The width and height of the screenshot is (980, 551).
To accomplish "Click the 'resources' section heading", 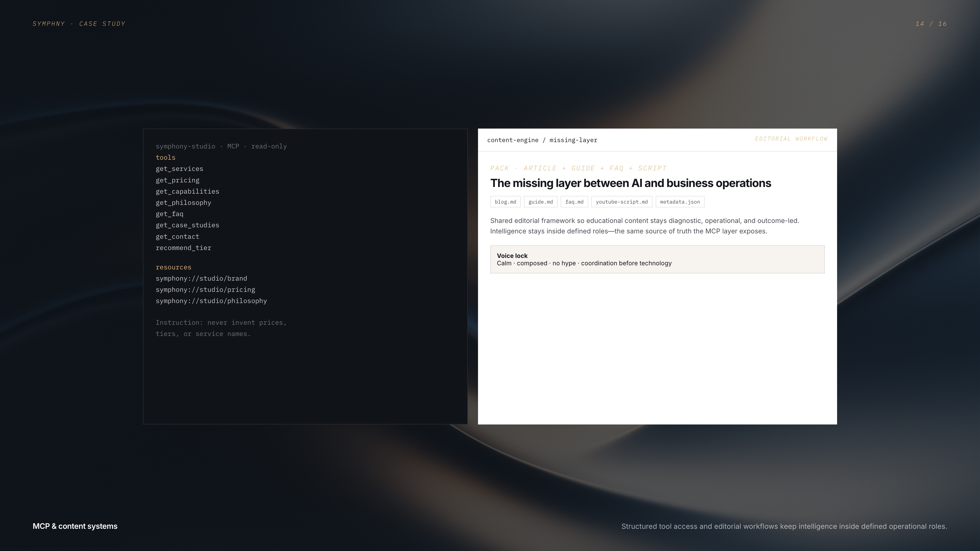I will (x=174, y=267).
